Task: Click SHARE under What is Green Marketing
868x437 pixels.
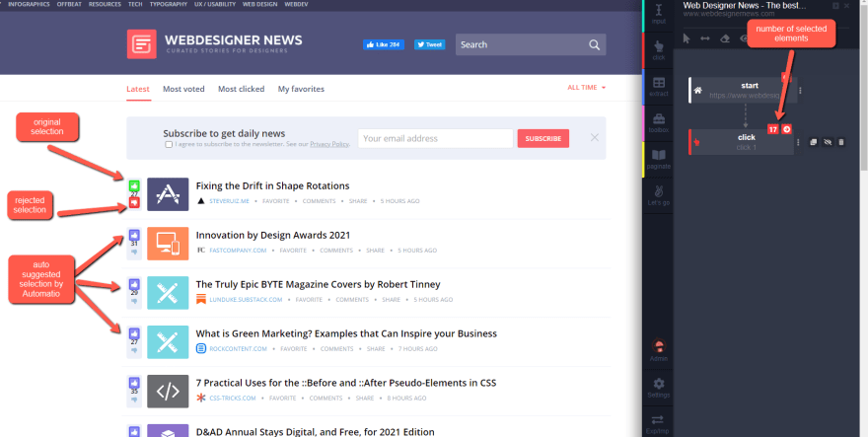Action: 376,349
